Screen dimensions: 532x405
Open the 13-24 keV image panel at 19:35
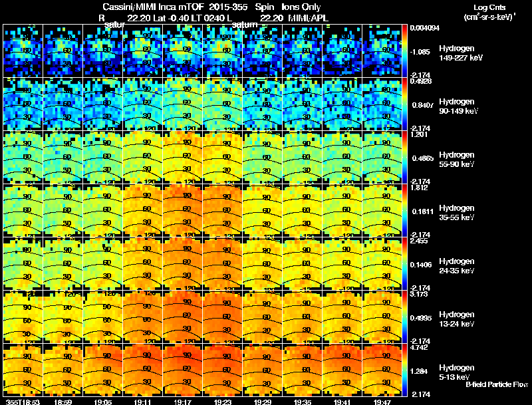pyautogui.click(x=303, y=317)
